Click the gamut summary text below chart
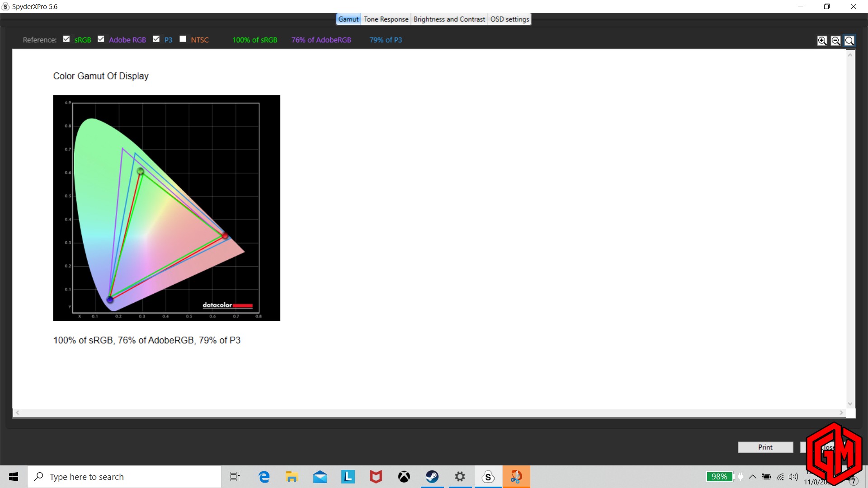Viewport: 868px width, 488px height. 147,340
